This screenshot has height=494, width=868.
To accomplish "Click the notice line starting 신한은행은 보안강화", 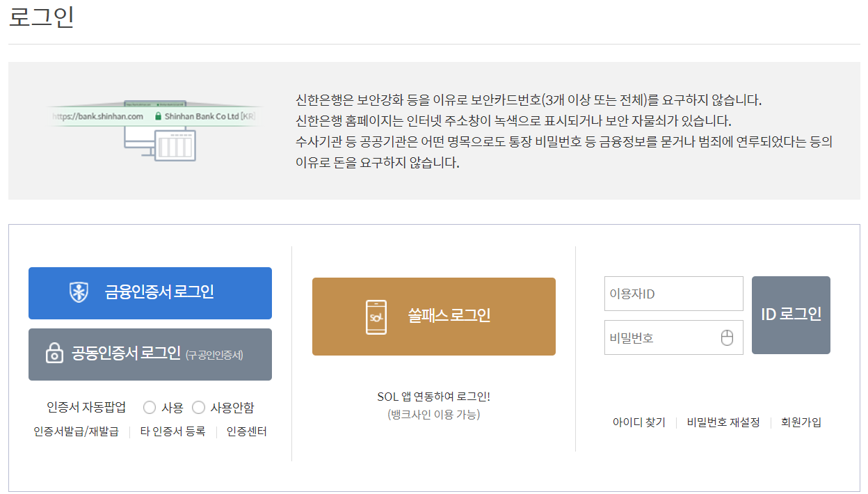I will click(x=529, y=99).
